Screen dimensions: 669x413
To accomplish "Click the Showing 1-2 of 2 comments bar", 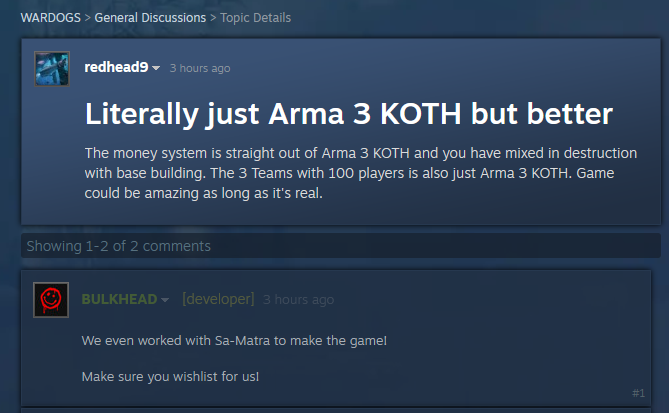I will point(341,246).
